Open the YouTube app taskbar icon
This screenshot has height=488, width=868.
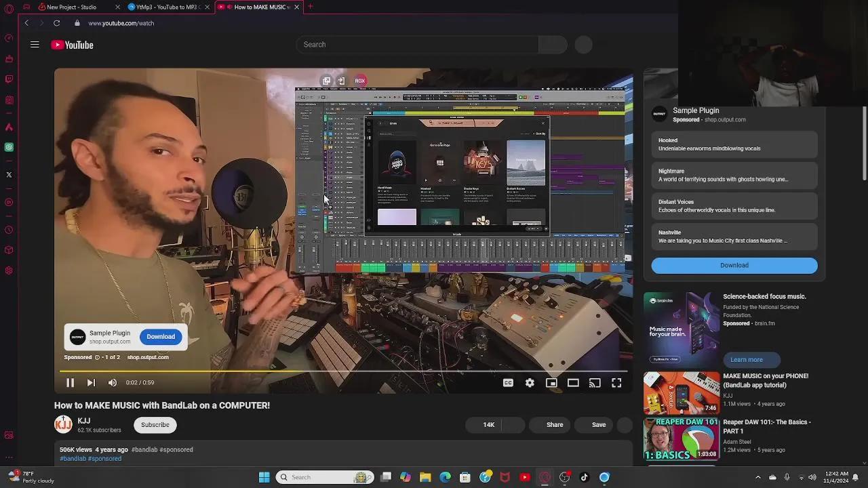pos(524,477)
